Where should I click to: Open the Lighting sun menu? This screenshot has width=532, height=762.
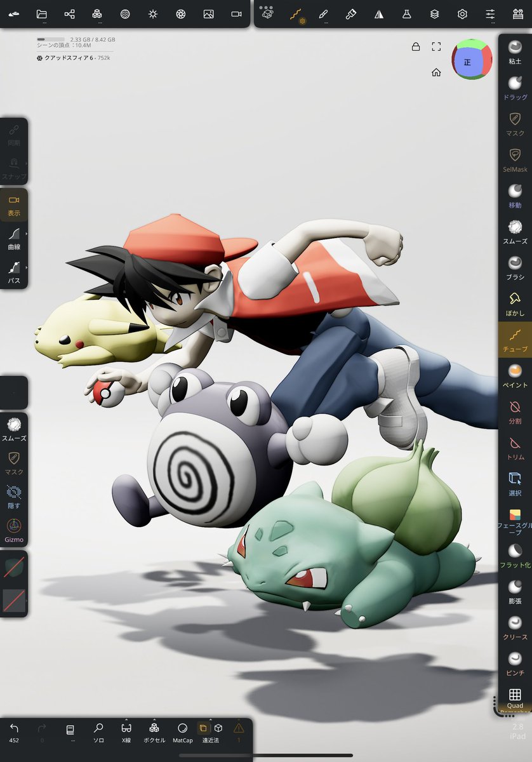pyautogui.click(x=153, y=14)
